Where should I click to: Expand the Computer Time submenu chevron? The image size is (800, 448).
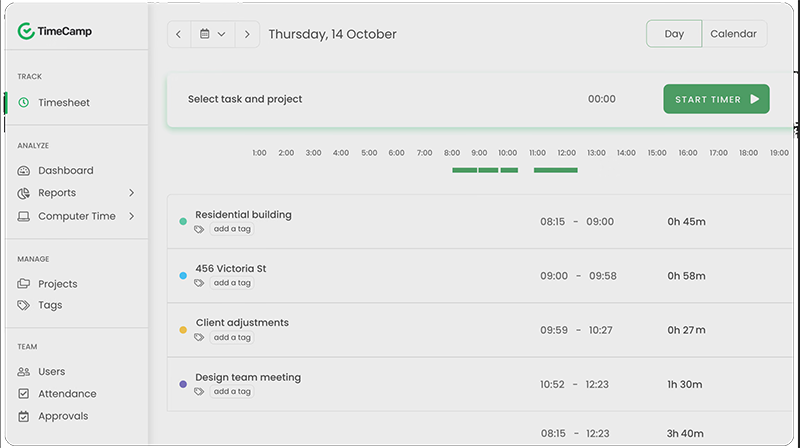pyautogui.click(x=132, y=216)
